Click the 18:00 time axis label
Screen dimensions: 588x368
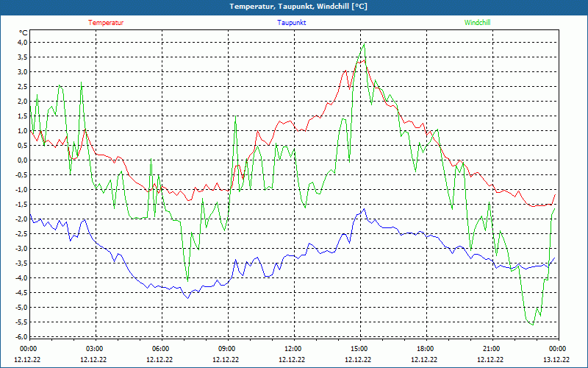426,349
